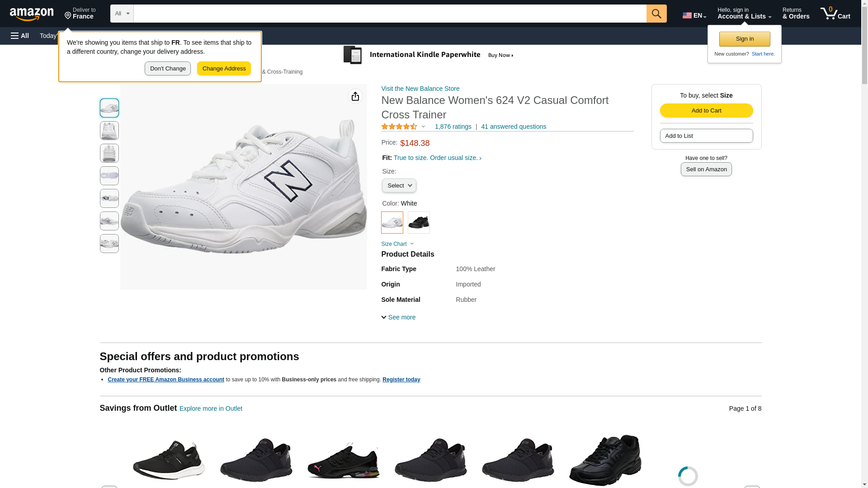
Task: Click the Change Address button
Action: tap(224, 69)
